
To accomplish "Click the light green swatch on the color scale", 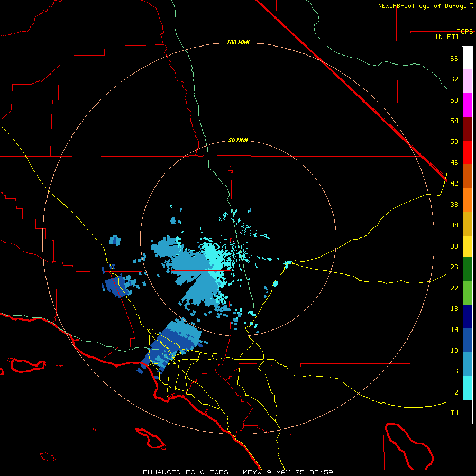I will [467, 293].
